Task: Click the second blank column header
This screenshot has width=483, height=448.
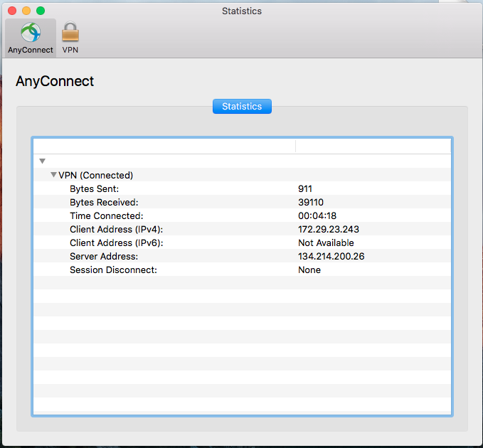Action: pyautogui.click(x=373, y=146)
